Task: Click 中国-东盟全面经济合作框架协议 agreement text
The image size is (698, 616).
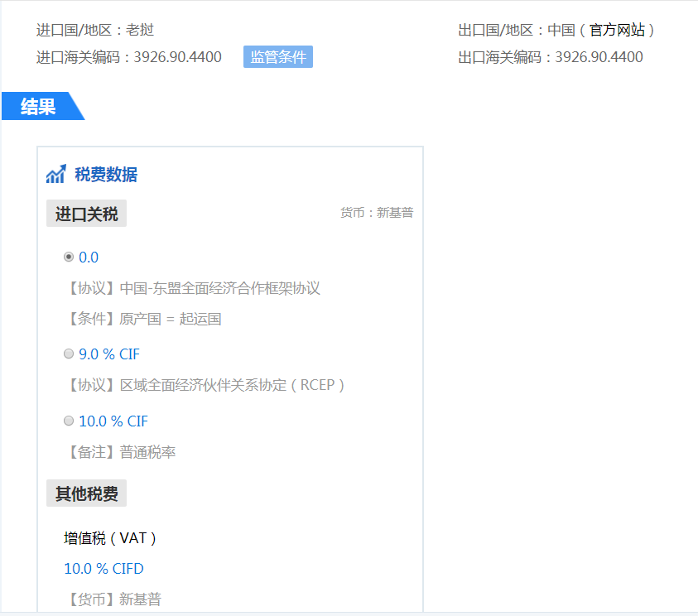Action: (220, 288)
